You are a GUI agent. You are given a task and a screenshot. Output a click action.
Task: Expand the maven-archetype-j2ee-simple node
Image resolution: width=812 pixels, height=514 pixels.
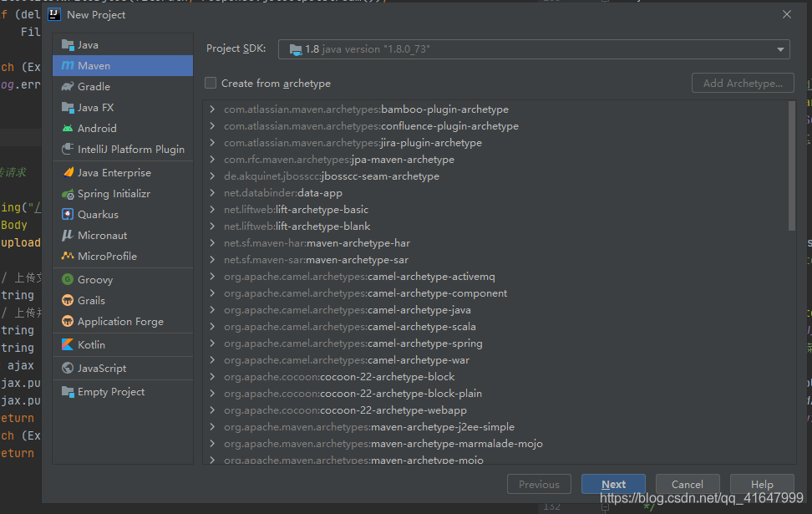point(213,427)
